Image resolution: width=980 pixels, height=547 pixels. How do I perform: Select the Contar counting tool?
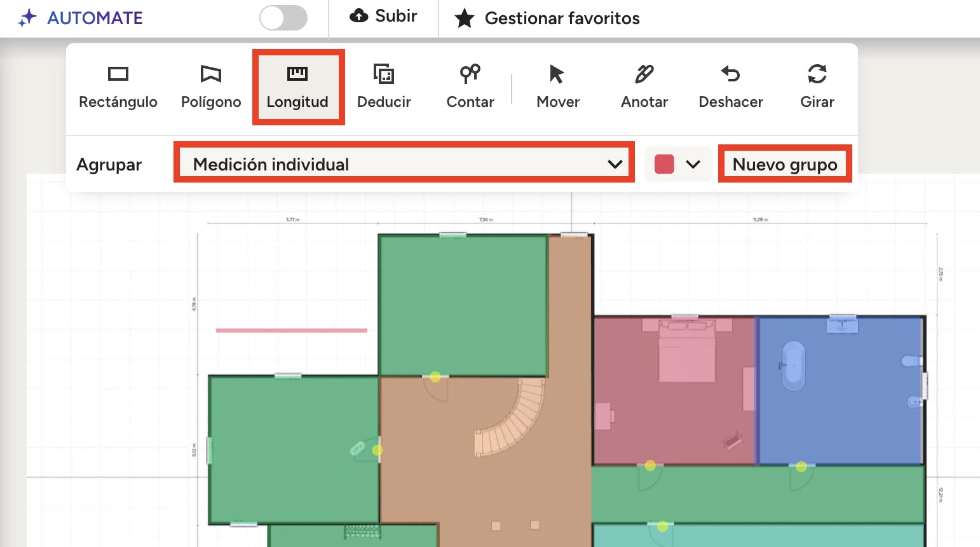470,87
